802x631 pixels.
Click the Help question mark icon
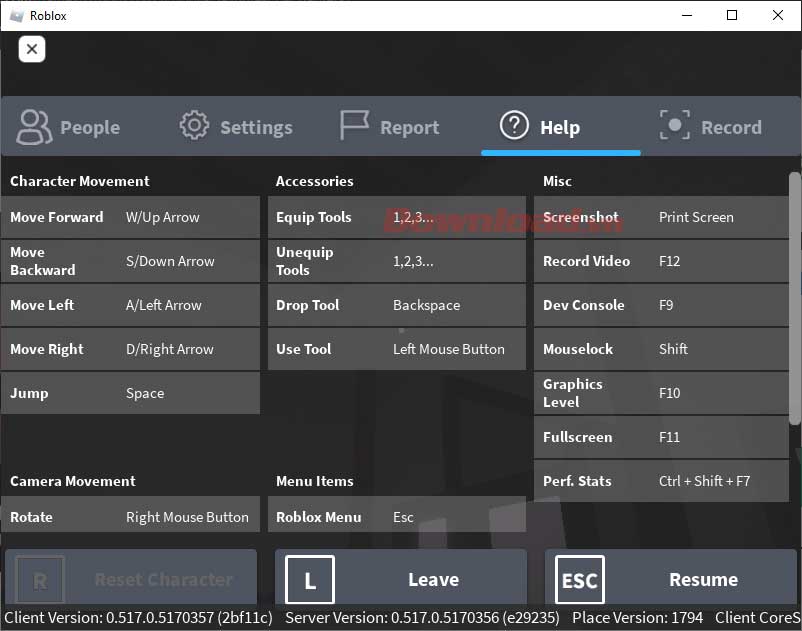(514, 126)
